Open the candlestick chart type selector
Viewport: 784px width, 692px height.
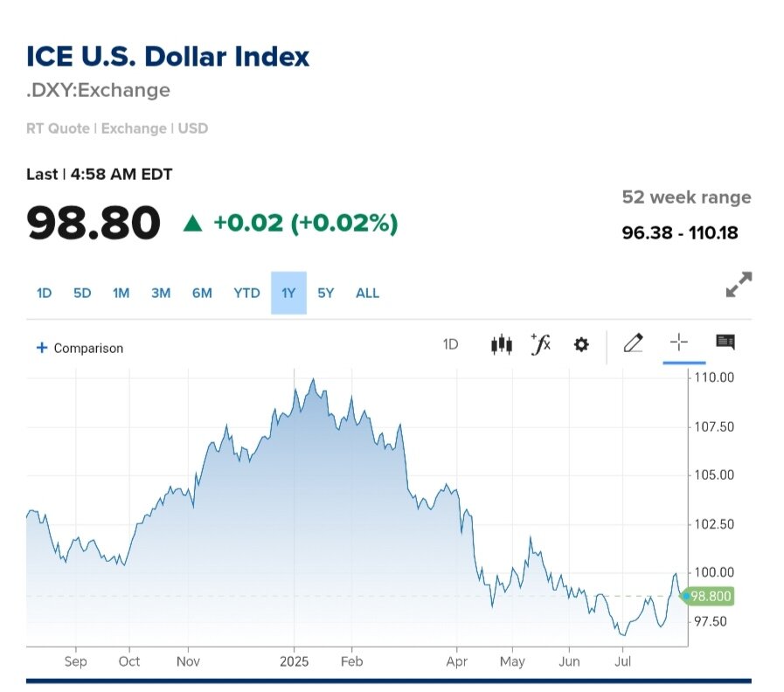point(501,344)
